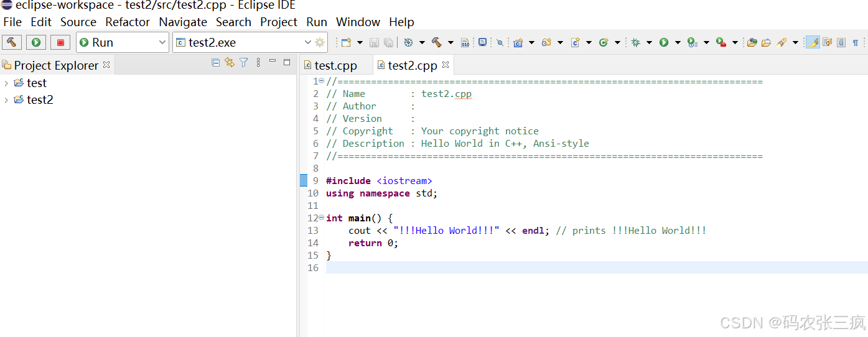Click the Build hammer button in the launch bar

click(x=12, y=42)
